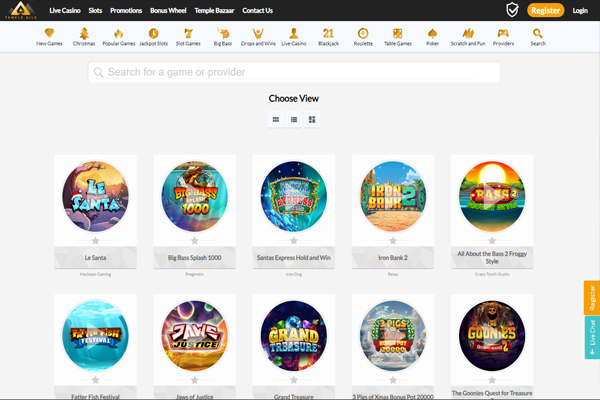The height and width of the screenshot is (400, 600).
Task: Open the Christmas games category
Action: click(x=84, y=33)
